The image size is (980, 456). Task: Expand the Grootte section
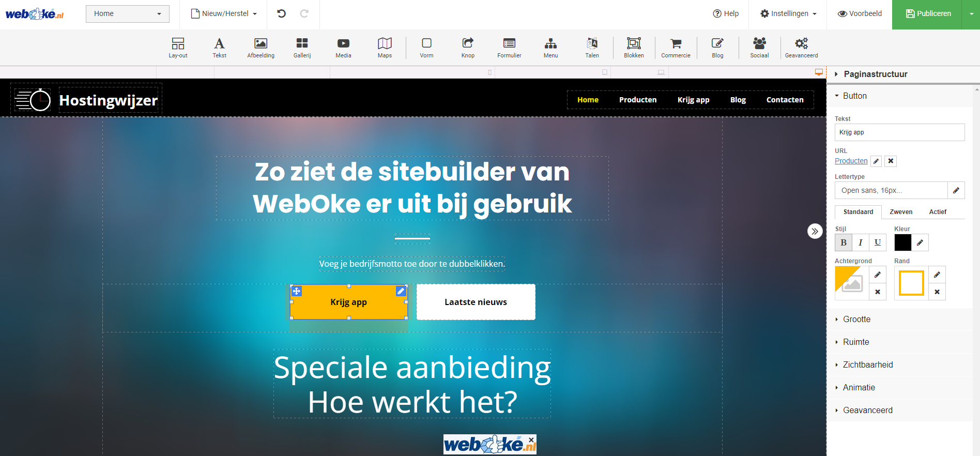(x=856, y=320)
